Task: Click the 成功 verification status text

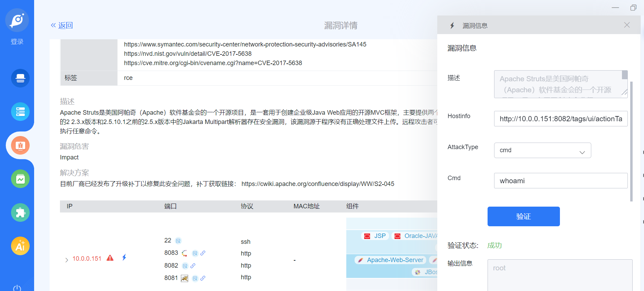Action: 494,245
